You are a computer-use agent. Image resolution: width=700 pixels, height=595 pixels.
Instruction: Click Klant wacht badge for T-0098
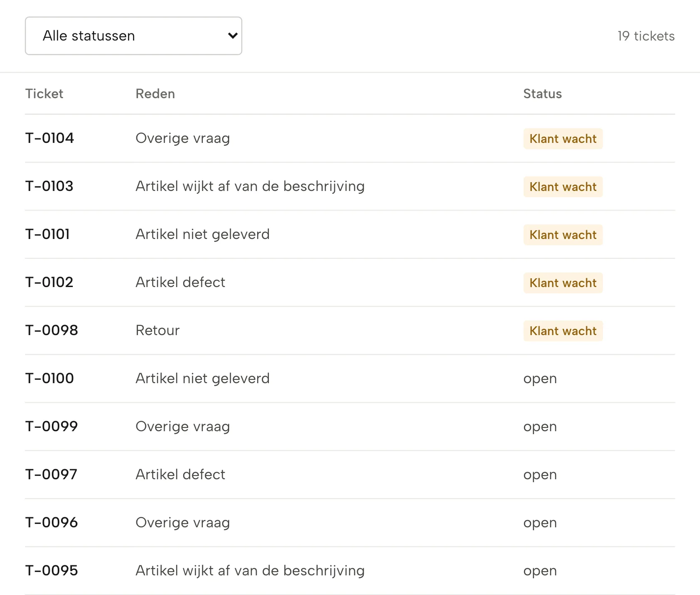(563, 331)
